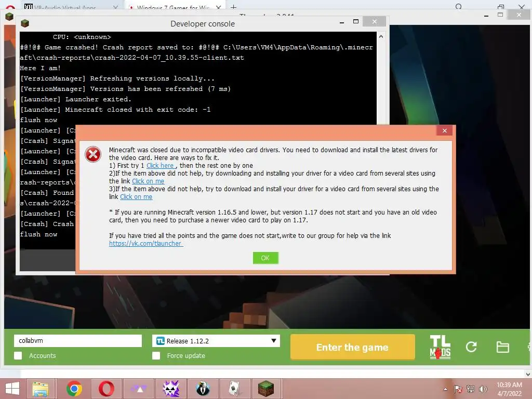The width and height of the screenshot is (532, 399).
Task: Click the refresh icon in launcher
Action: [471, 347]
